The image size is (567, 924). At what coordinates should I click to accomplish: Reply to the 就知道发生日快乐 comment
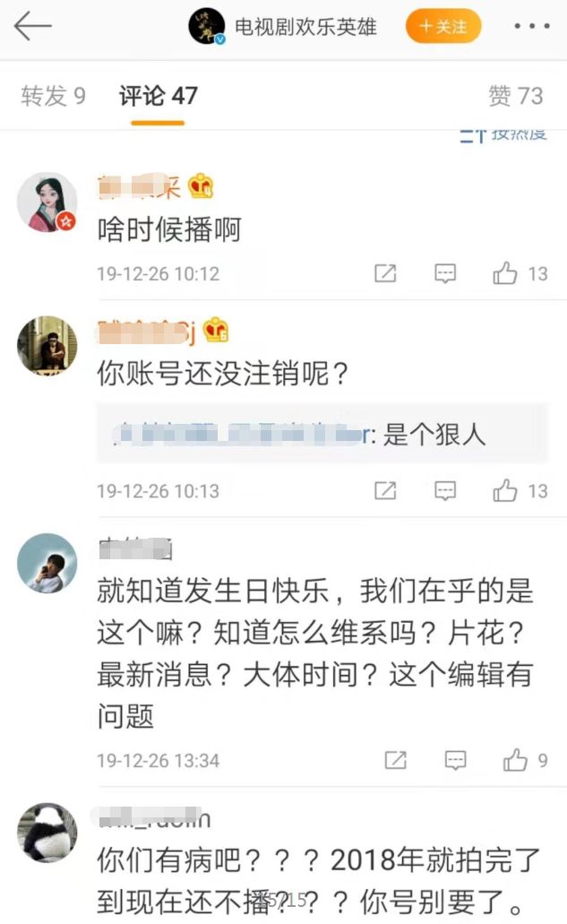pos(455,761)
